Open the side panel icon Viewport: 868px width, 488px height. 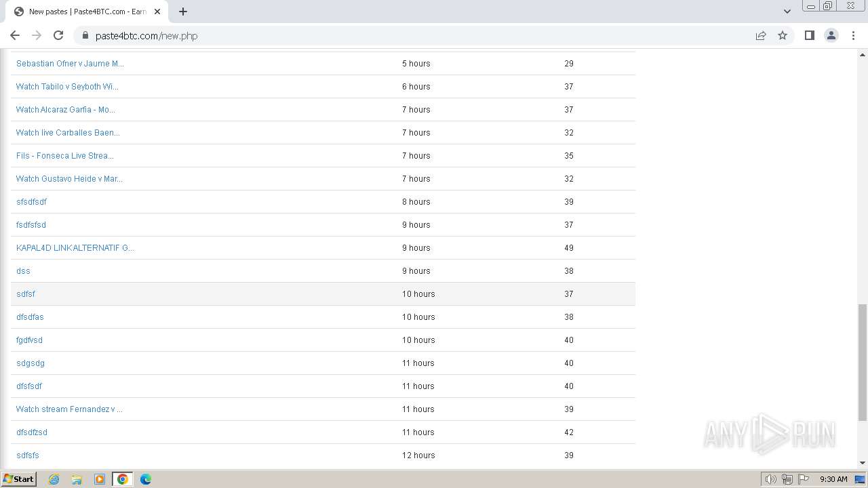click(809, 35)
